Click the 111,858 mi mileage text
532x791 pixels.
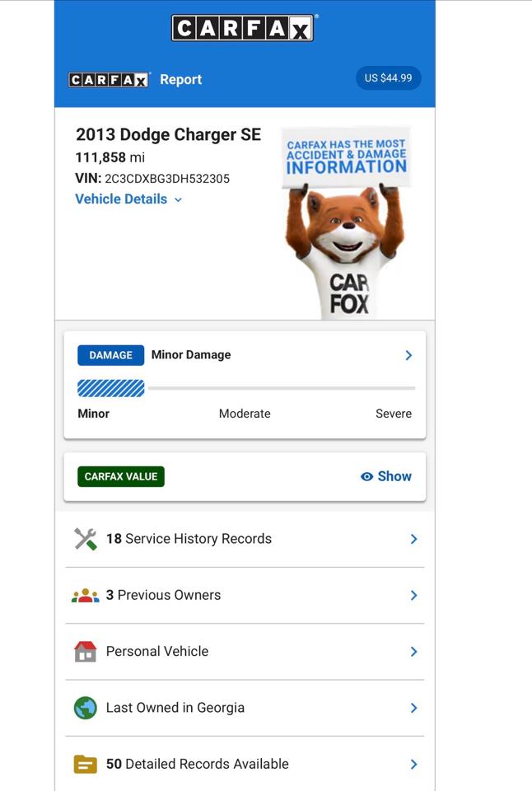tap(110, 157)
